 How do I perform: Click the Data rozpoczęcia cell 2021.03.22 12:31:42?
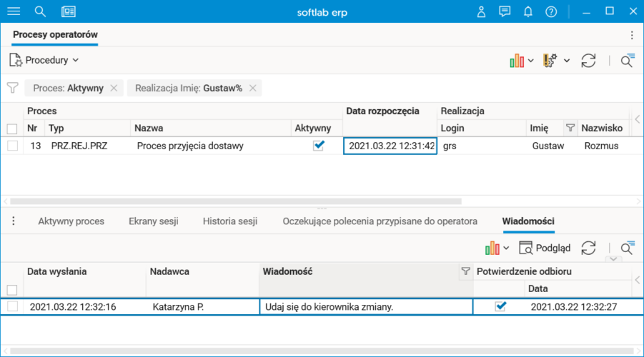tap(390, 146)
